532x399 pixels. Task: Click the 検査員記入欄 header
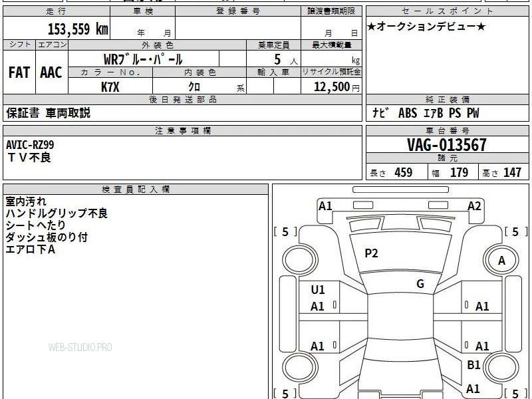(x=136, y=190)
